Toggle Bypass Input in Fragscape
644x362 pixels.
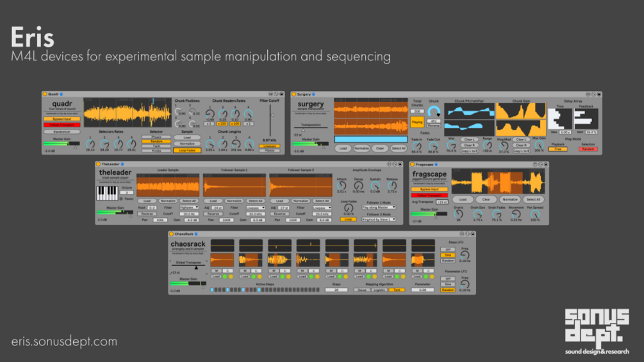pyautogui.click(x=429, y=189)
